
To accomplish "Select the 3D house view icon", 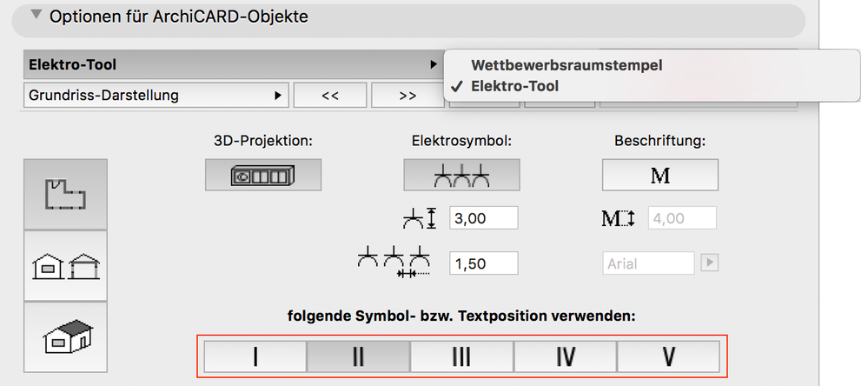I will [x=65, y=336].
